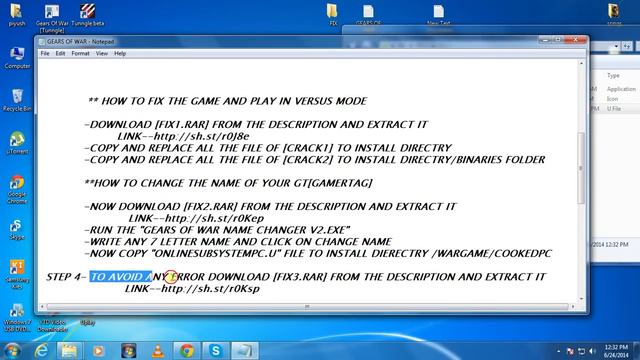Screen dimensions: 640x360
Task: Open Windows Media Player from taskbar
Action: pos(98,351)
